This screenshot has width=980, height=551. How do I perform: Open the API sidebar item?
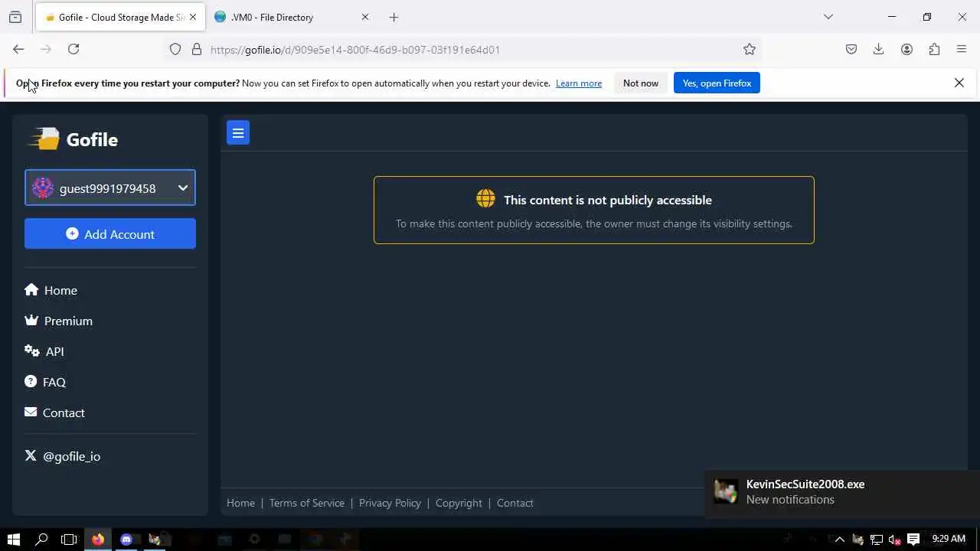click(x=44, y=351)
